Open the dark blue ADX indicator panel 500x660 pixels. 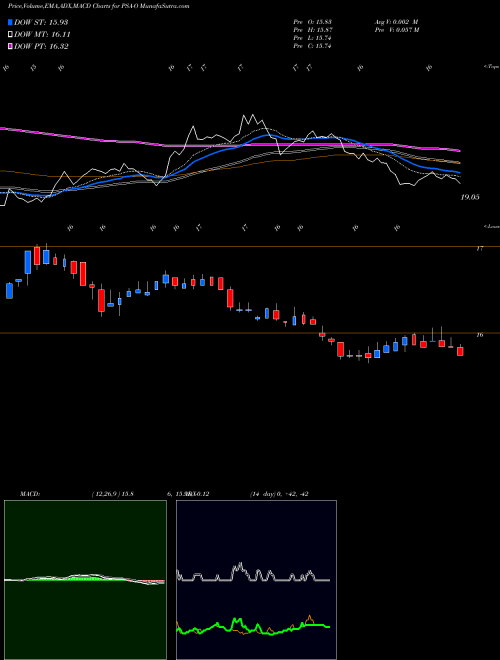pos(256,580)
